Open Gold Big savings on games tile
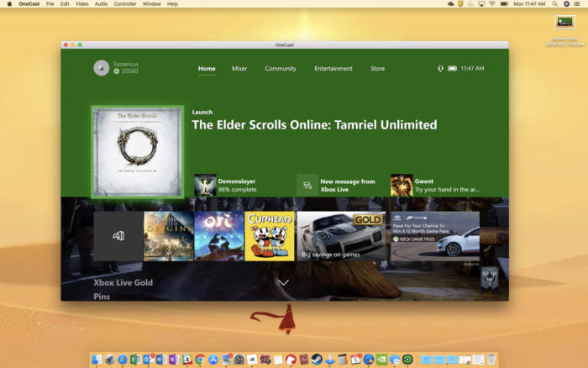588x368 pixels. (341, 236)
